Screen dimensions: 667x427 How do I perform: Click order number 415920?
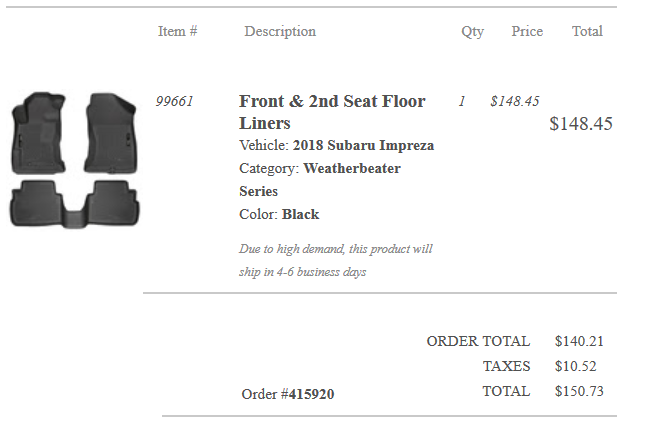pyautogui.click(x=311, y=394)
